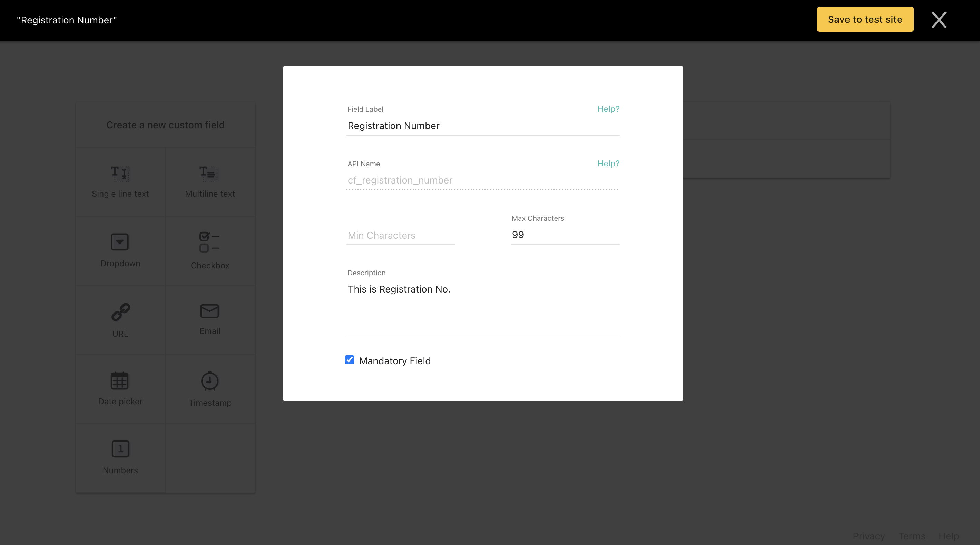Choose the Timestamp clock icon
This screenshot has width=980, height=545.
click(209, 381)
